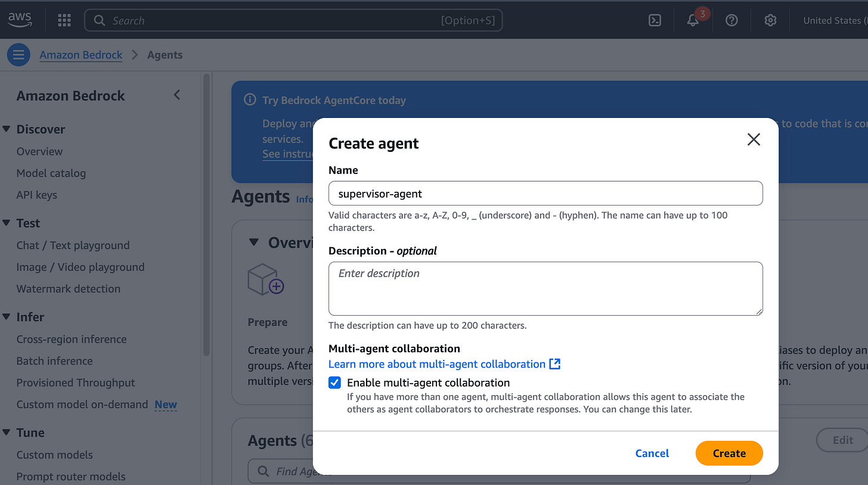Open API keys in the sidebar
The height and width of the screenshot is (485, 868).
37,195
